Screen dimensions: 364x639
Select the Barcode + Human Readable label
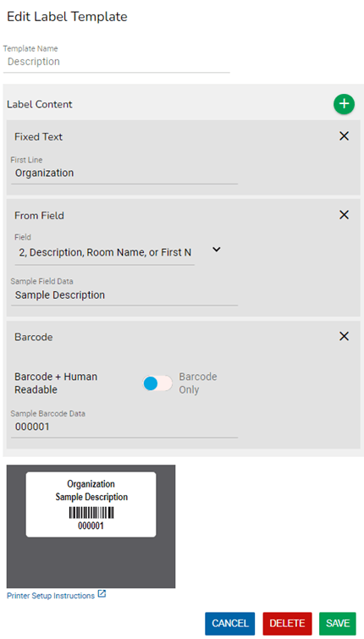(56, 383)
